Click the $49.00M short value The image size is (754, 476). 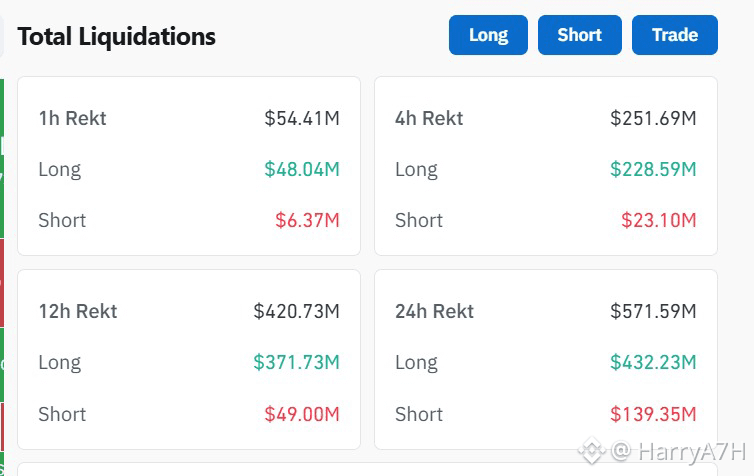pos(302,414)
